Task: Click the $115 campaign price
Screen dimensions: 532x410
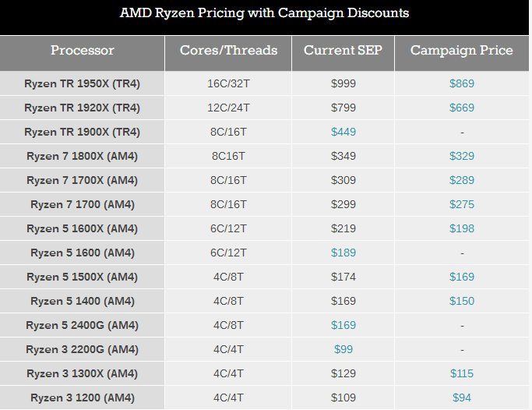Action: 462,373
